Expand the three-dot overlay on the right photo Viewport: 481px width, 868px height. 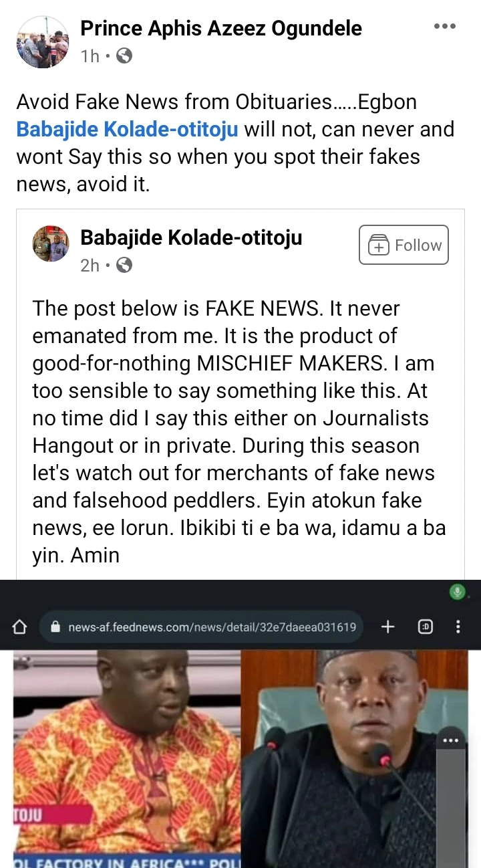tap(450, 740)
